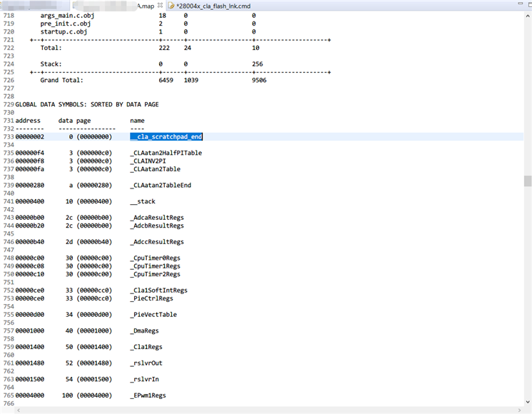This screenshot has width=532, height=414.
Task: Click the _CLAatan2HalfPITable symbol name
Action: pos(166,153)
